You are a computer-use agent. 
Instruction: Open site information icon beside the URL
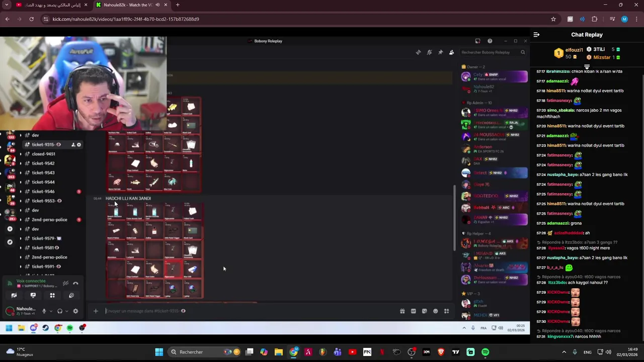coord(46,19)
